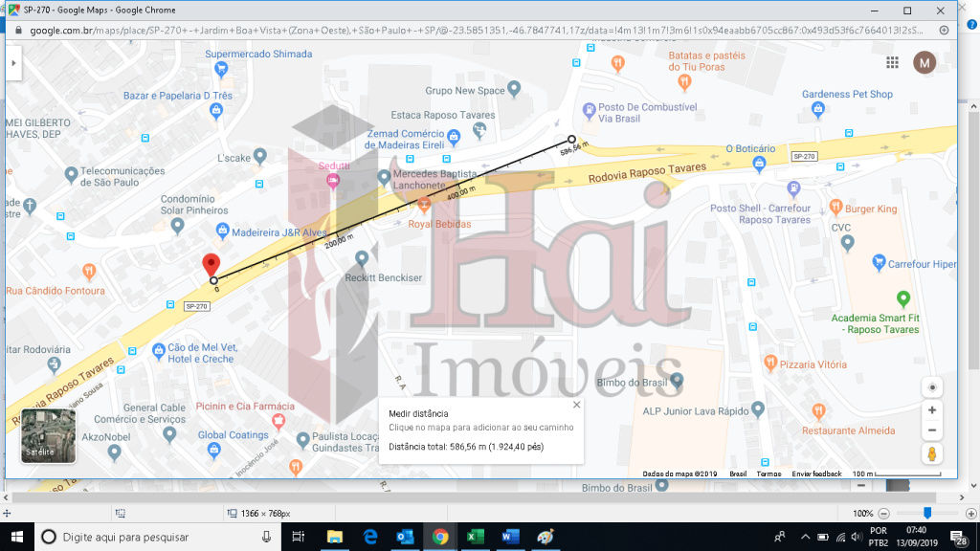Screen dimensions: 980x551
Task: Open Global Coatings shop marker
Action: (x=213, y=450)
